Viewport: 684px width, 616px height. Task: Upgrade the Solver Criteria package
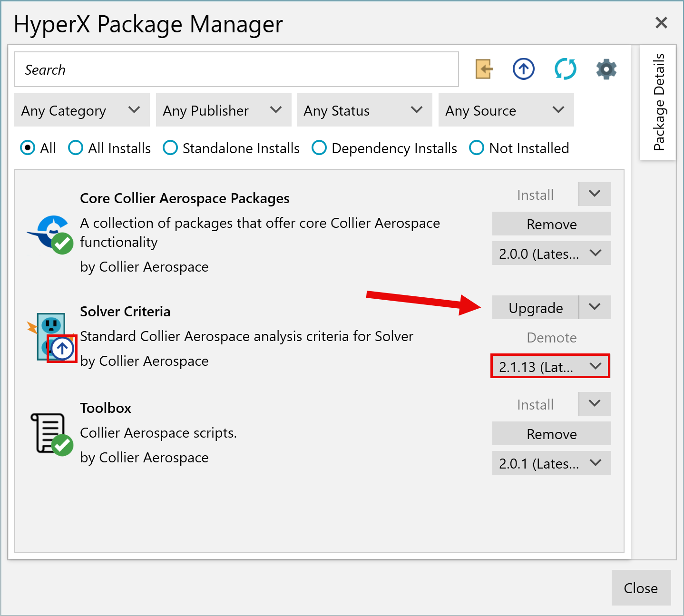point(536,307)
